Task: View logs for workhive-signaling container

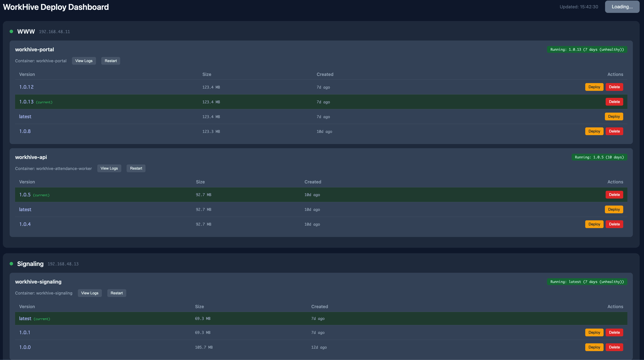Action: click(90, 293)
